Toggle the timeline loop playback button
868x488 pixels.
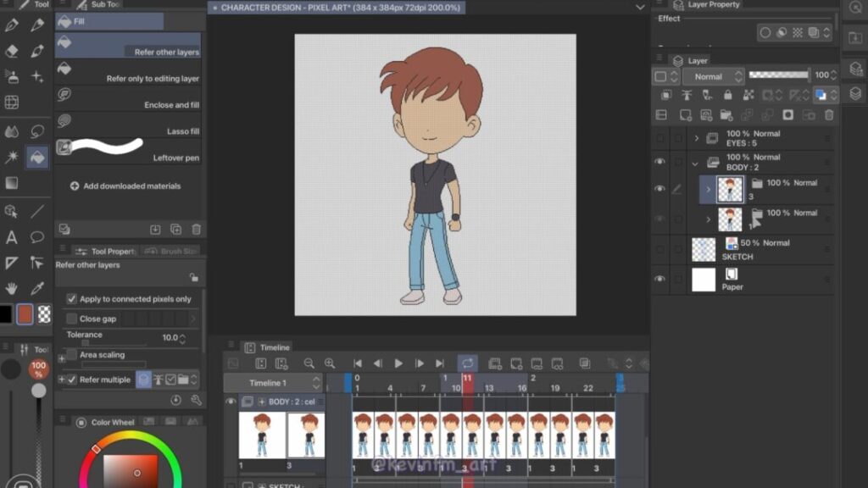467,363
